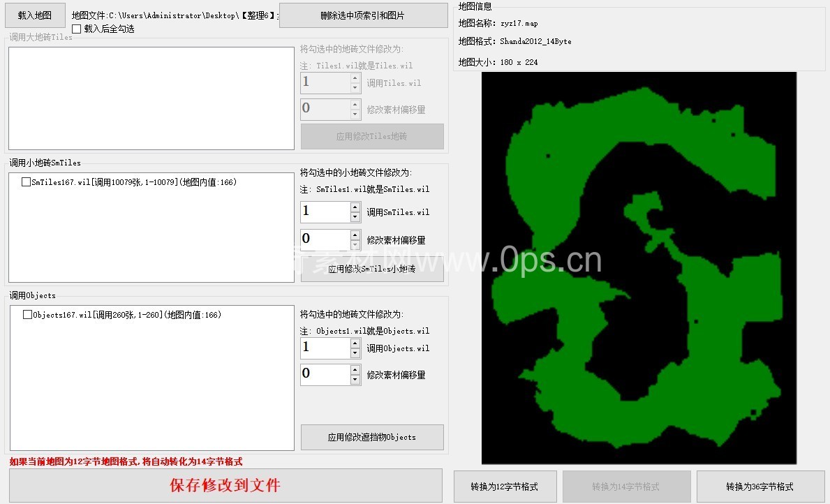Decrease the 调用Objects.wil spinner value
830x504 pixels.
click(355, 353)
